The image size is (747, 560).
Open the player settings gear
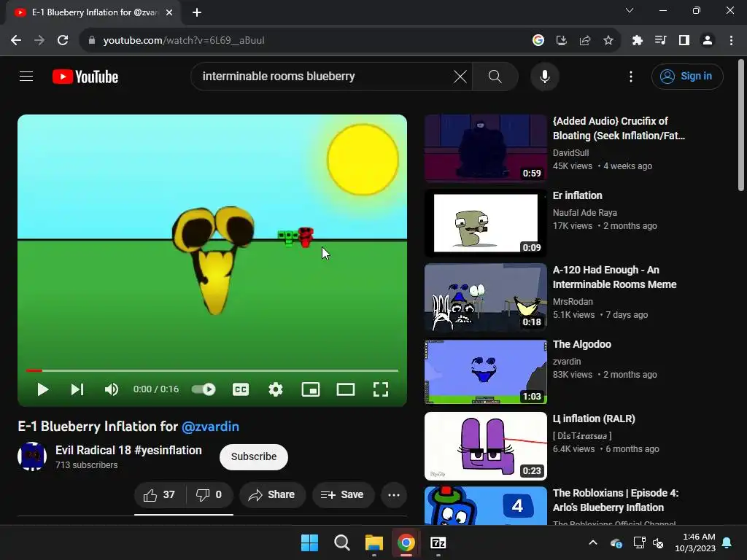click(x=275, y=389)
